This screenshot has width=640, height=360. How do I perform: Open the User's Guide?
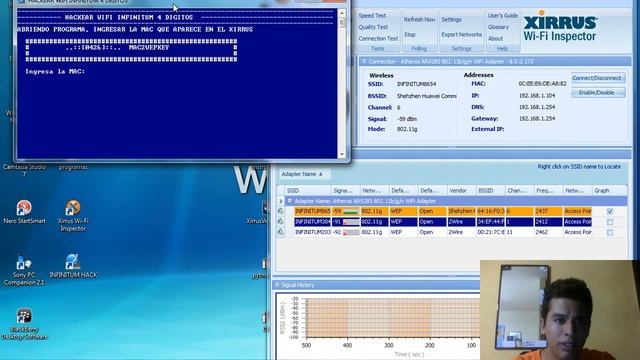click(x=502, y=16)
